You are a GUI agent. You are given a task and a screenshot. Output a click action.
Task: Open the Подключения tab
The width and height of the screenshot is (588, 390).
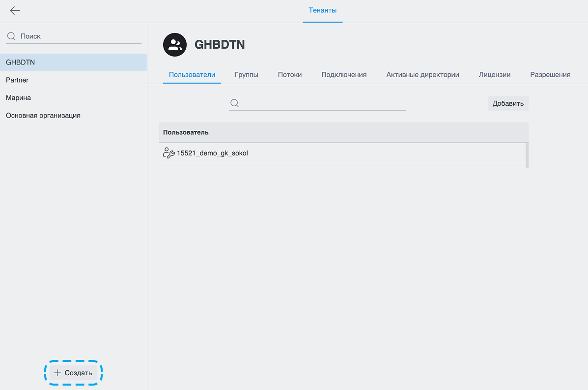point(344,75)
